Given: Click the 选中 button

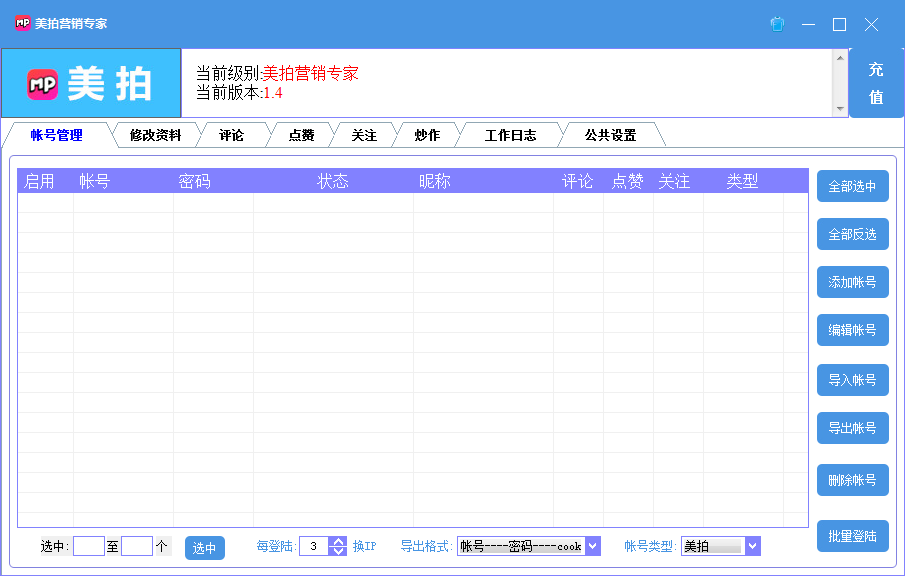Looking at the screenshot, I should [x=205, y=548].
